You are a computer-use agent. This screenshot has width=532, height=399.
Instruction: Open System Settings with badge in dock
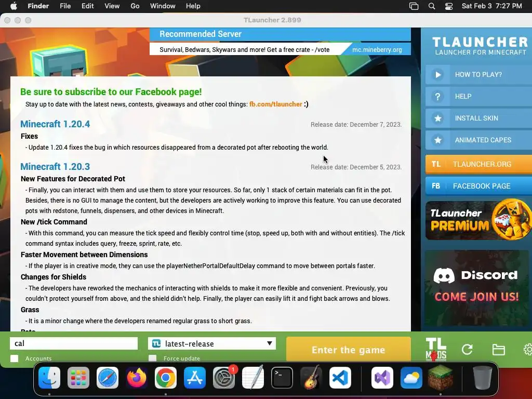click(224, 378)
